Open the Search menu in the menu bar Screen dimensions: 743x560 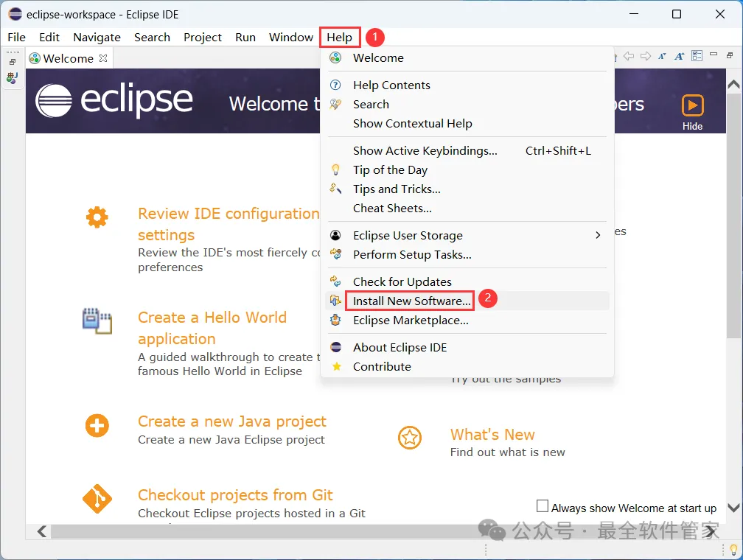point(152,38)
